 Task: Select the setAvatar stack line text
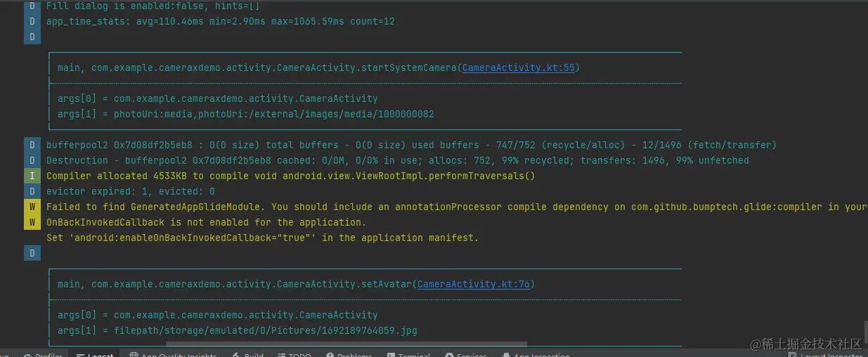point(296,285)
